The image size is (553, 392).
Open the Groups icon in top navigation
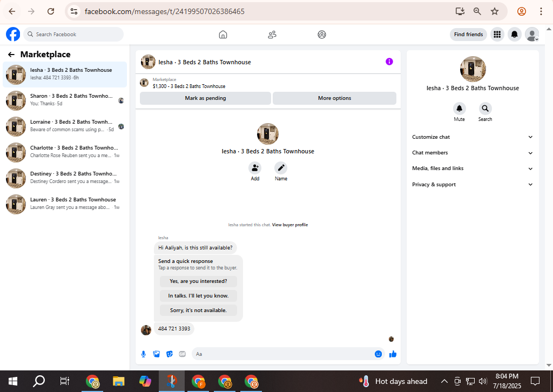pos(322,35)
